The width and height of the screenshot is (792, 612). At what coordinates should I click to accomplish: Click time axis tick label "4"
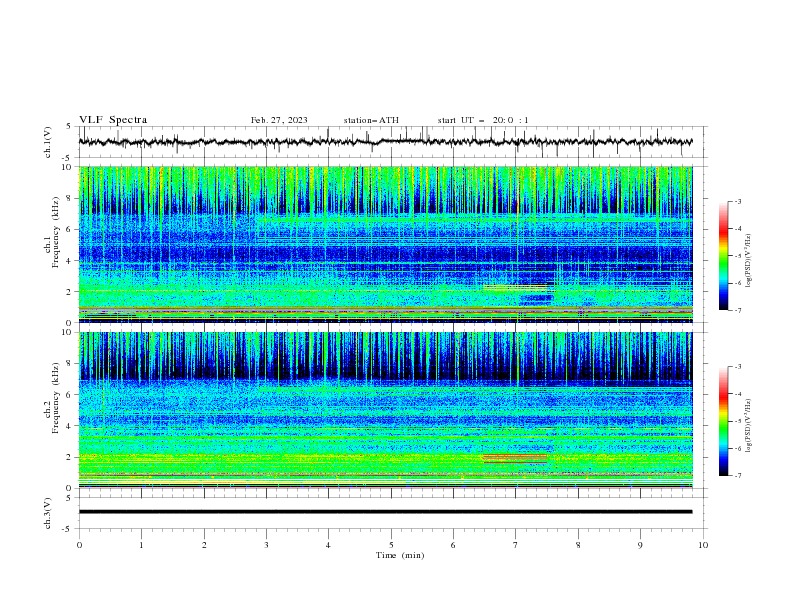[x=328, y=545]
